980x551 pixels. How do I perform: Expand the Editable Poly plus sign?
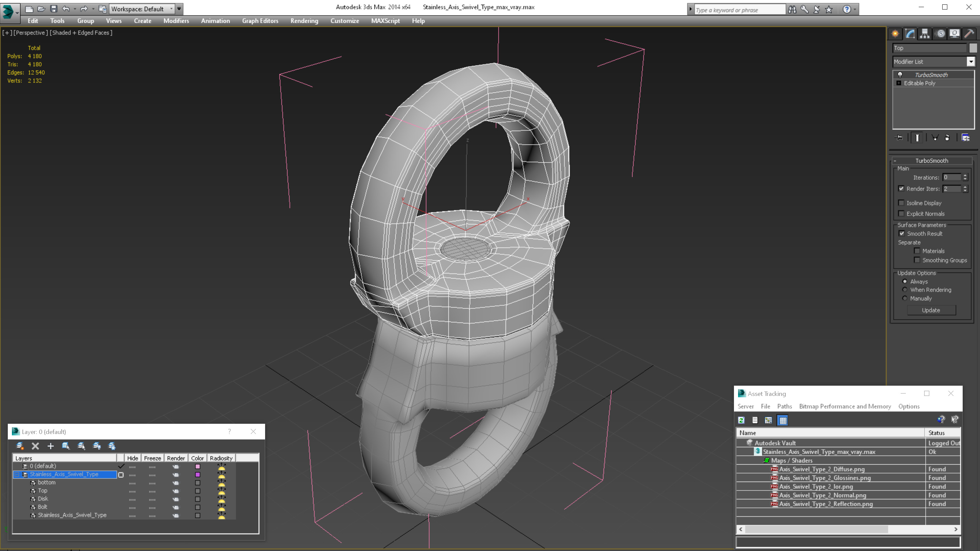(x=899, y=83)
